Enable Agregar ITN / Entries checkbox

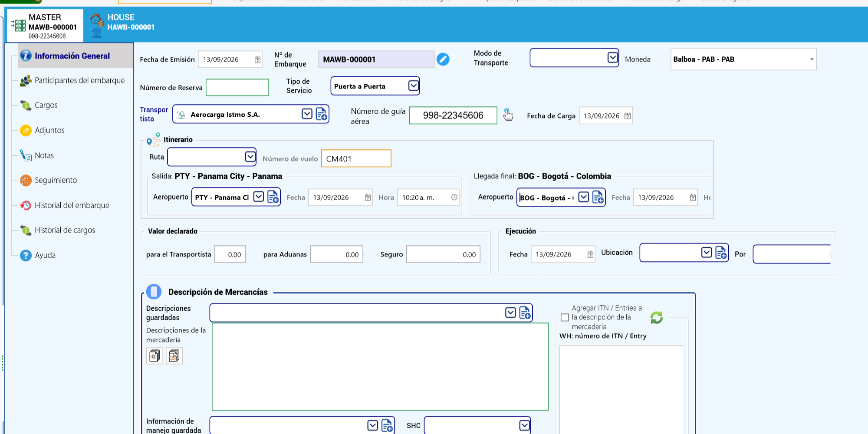[x=565, y=318]
